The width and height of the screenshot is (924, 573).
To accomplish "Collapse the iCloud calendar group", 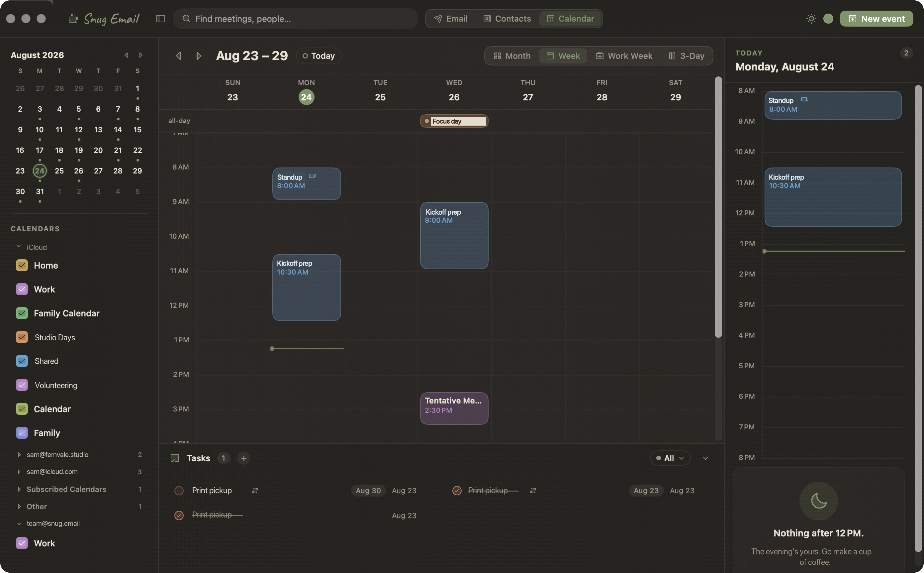I will tap(19, 246).
